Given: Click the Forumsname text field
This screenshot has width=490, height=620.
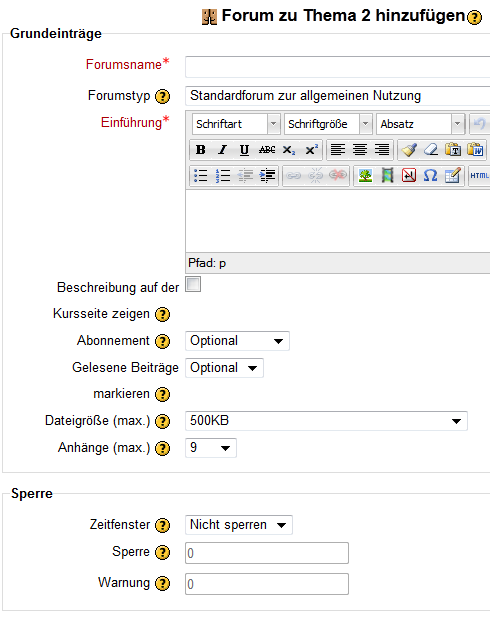Looking at the screenshot, I should click(x=337, y=67).
